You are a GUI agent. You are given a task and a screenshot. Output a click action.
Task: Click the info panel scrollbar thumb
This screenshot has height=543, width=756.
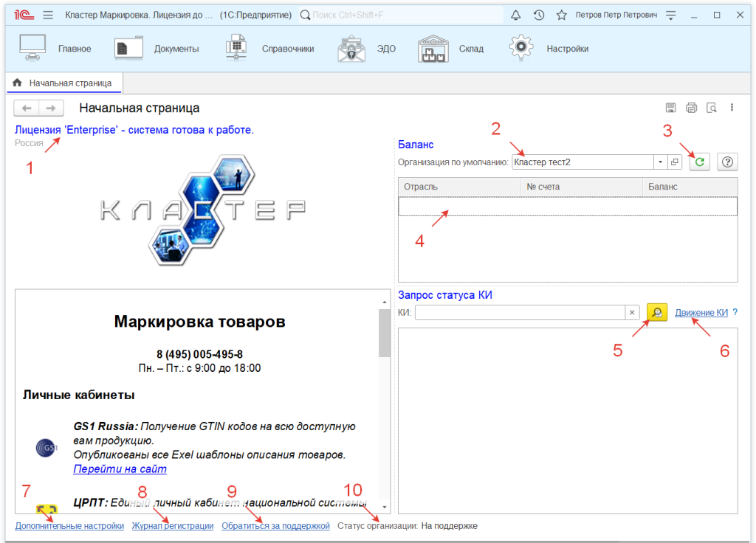tap(384, 333)
